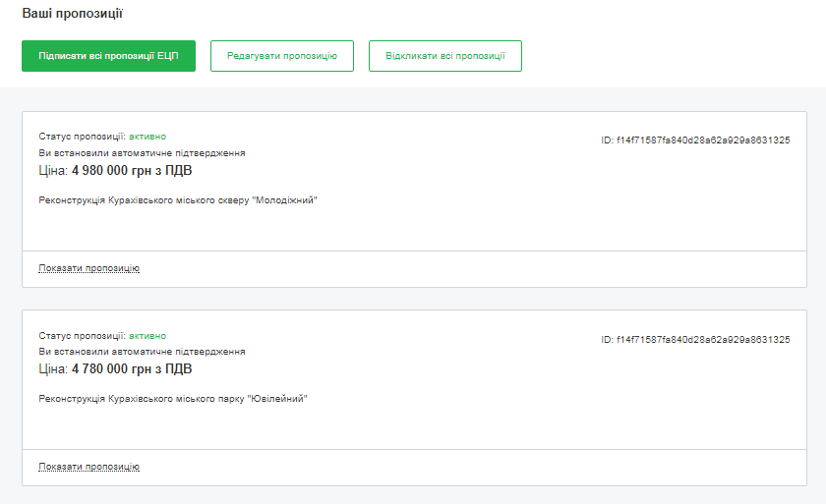Select the ID text in the Ювілейний card

coord(695,339)
